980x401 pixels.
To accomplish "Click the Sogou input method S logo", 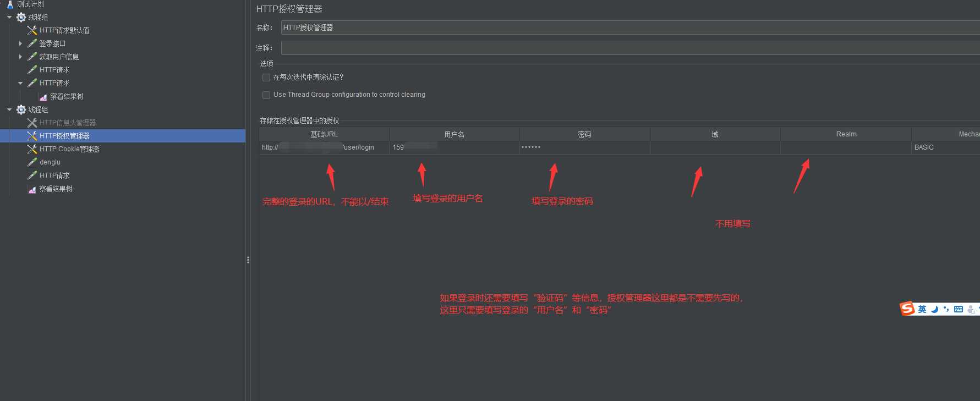I will point(907,309).
